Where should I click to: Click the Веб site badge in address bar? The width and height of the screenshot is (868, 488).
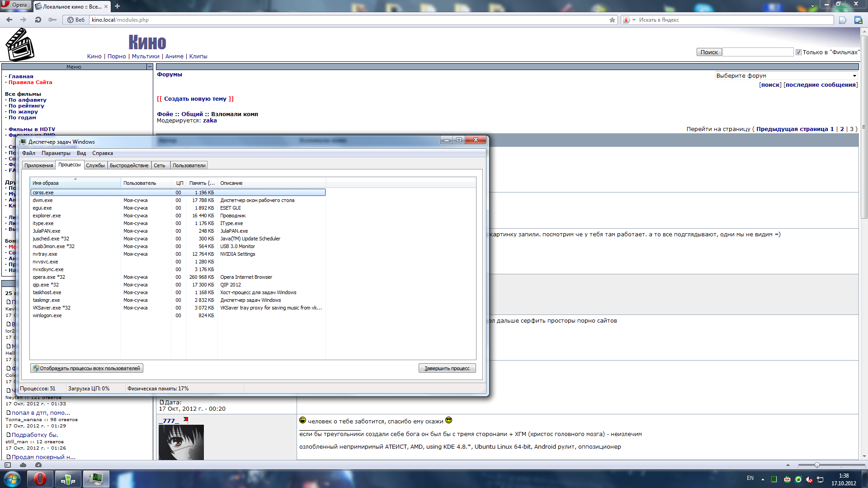coord(76,20)
